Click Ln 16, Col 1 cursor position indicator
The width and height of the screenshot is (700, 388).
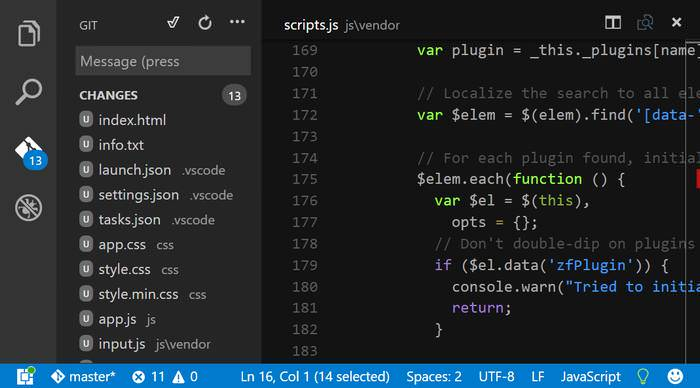pos(315,377)
